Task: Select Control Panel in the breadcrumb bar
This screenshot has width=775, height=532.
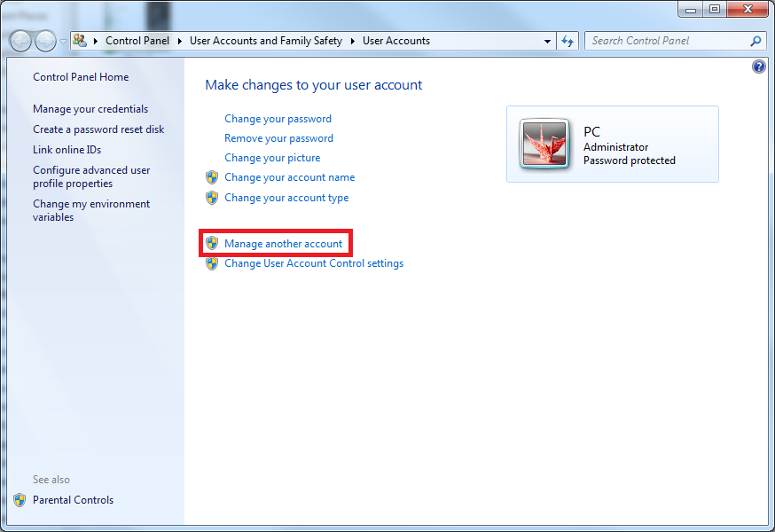Action: [137, 40]
